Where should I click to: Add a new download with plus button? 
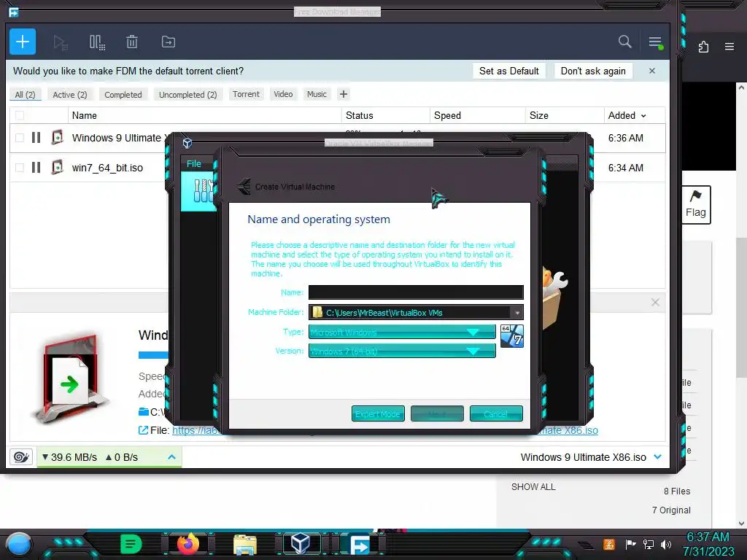click(23, 42)
